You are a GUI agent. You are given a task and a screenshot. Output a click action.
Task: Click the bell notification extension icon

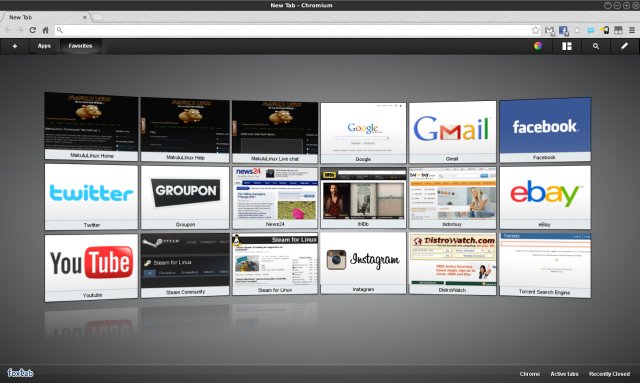[x=577, y=30]
